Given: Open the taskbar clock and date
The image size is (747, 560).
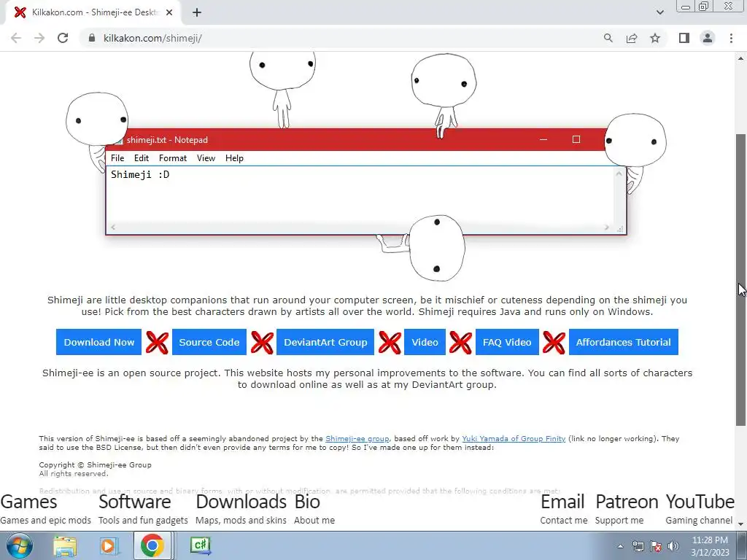Looking at the screenshot, I should (x=710, y=546).
